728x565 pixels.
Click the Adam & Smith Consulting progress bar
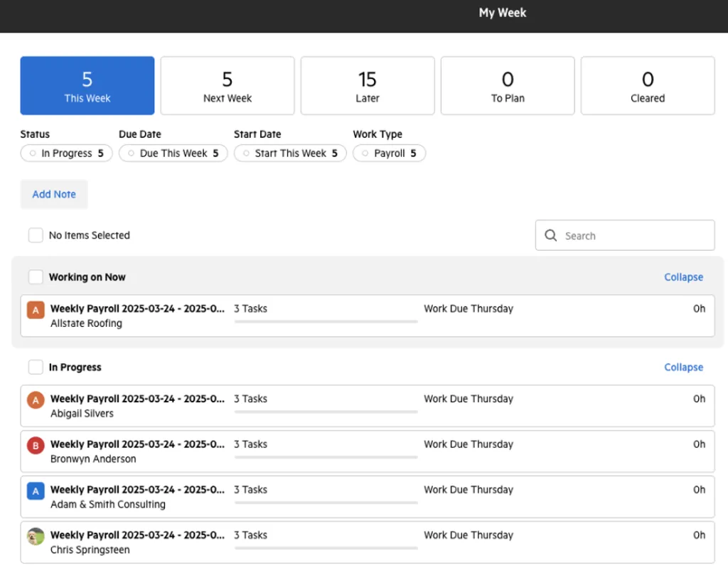coord(326,502)
